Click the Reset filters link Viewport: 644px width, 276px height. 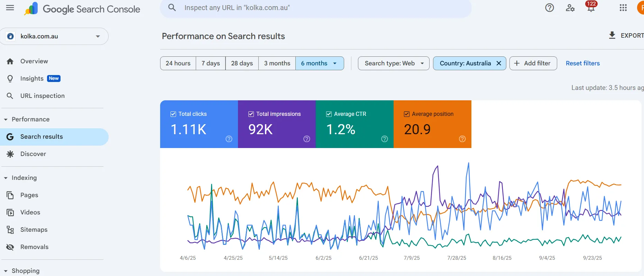(582, 63)
